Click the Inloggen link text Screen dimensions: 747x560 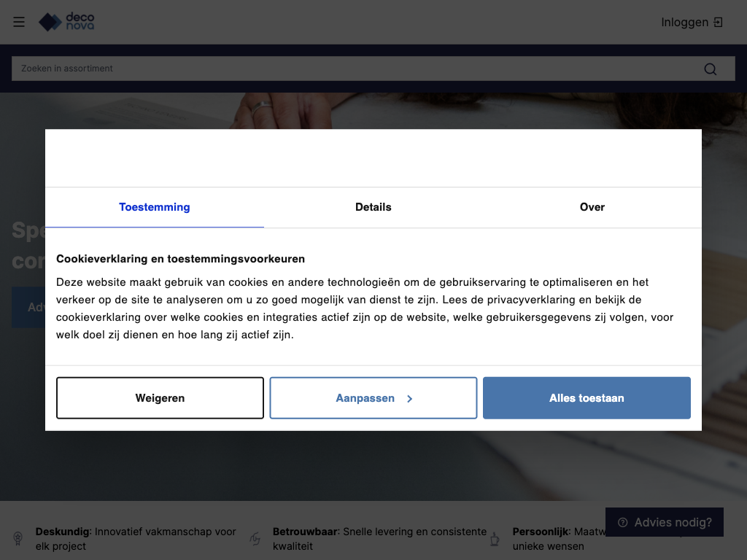pos(684,23)
